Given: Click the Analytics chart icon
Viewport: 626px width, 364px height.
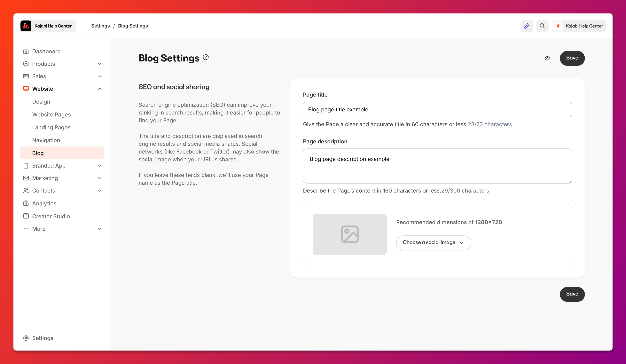Looking at the screenshot, I should (x=26, y=203).
